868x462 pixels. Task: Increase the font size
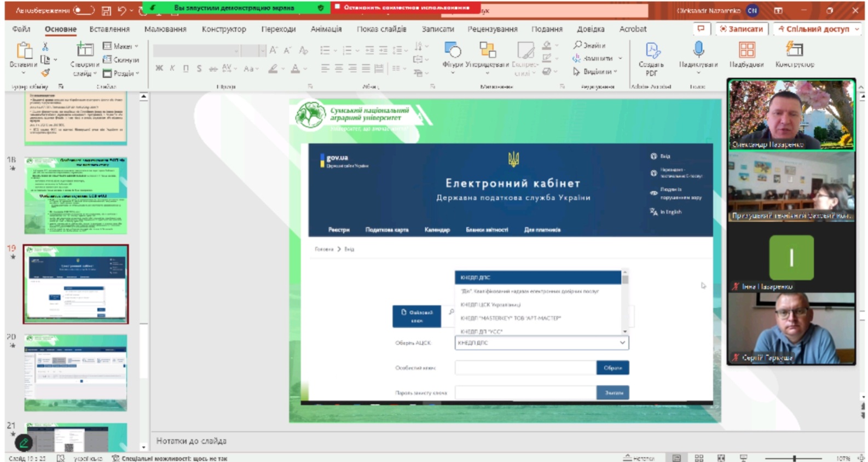pos(273,50)
